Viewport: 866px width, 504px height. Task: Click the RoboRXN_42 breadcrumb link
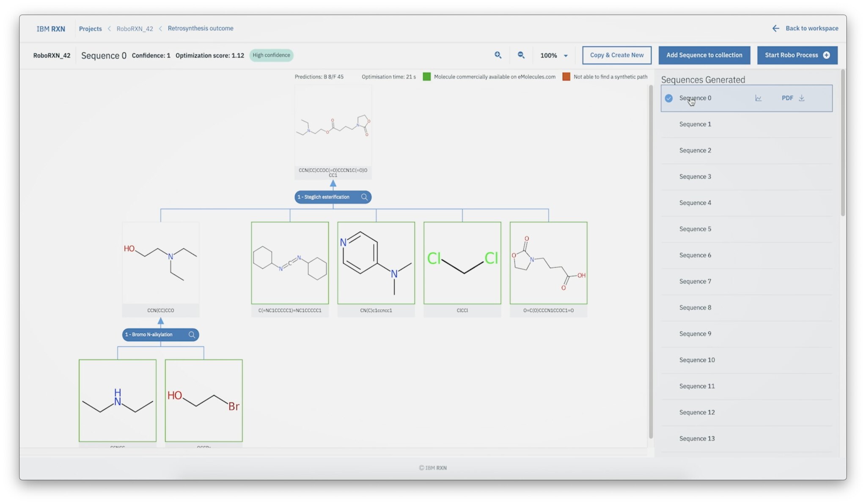click(x=135, y=28)
